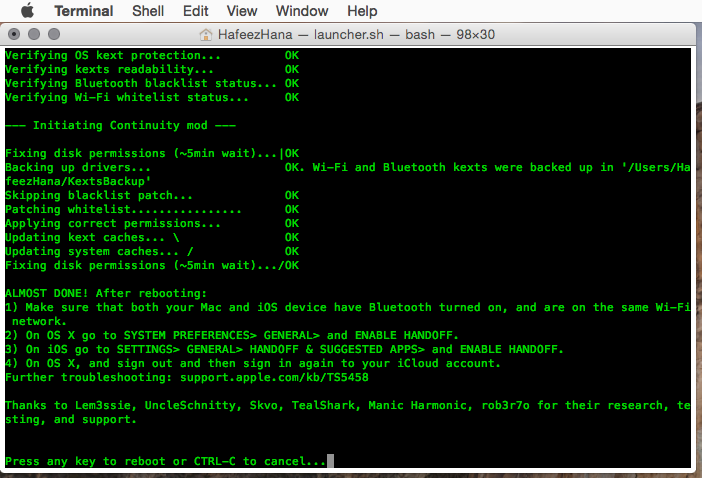The height and width of the screenshot is (478, 702).
Task: Click step 3 'HANDOFF & SUGGESTED APPS' line
Action: (x=284, y=350)
